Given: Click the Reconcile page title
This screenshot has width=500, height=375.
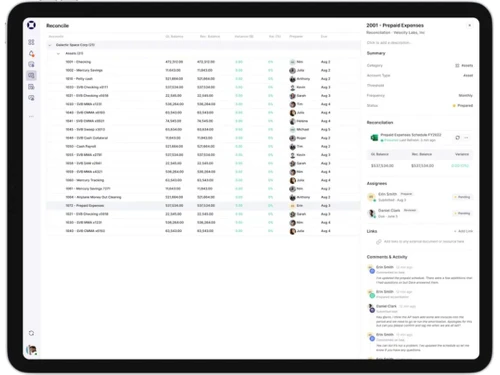Looking at the screenshot, I should pos(57,26).
